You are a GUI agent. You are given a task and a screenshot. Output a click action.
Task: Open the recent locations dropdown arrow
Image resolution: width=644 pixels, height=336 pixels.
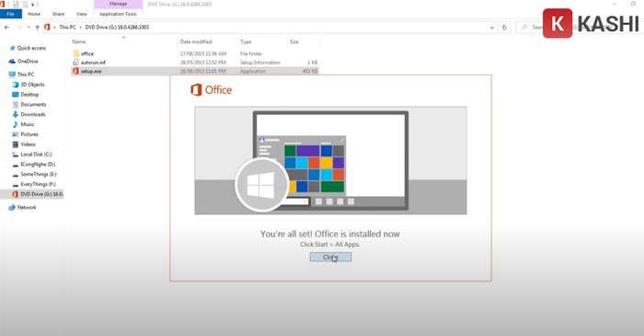[29, 27]
